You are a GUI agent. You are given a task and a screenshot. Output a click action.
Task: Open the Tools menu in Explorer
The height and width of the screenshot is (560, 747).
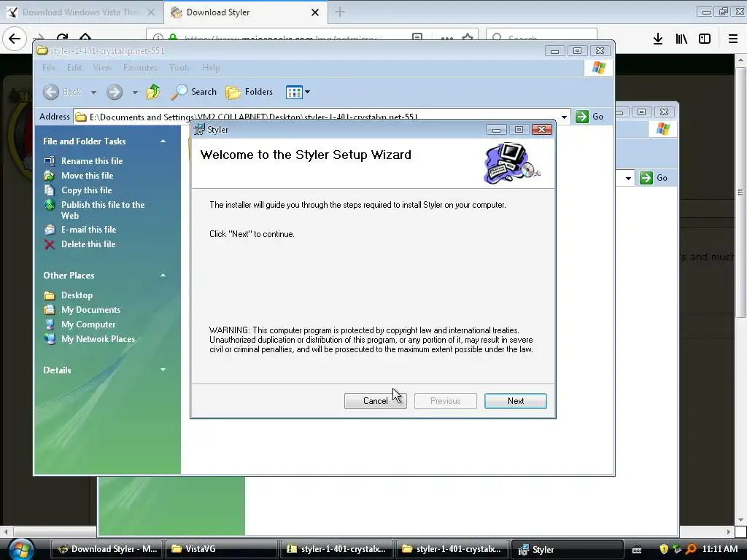tap(179, 68)
